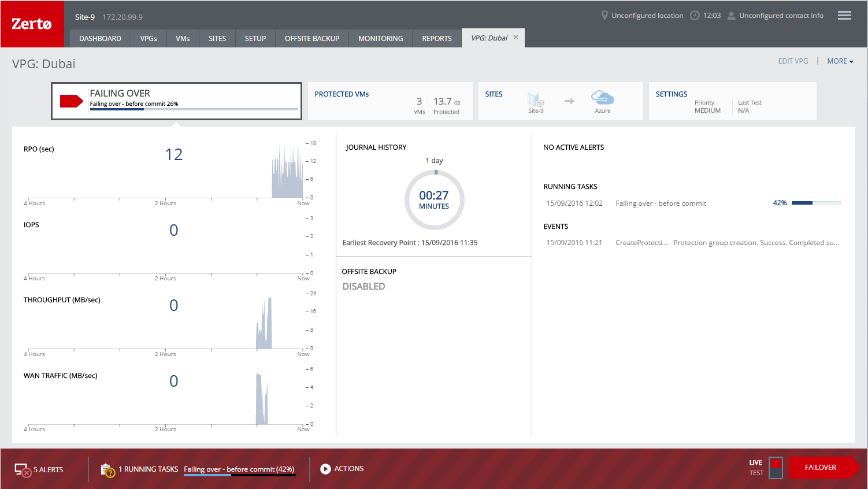The width and height of the screenshot is (868, 489).
Task: Click event timestamp 15/09/2016 11:21
Action: tap(574, 243)
